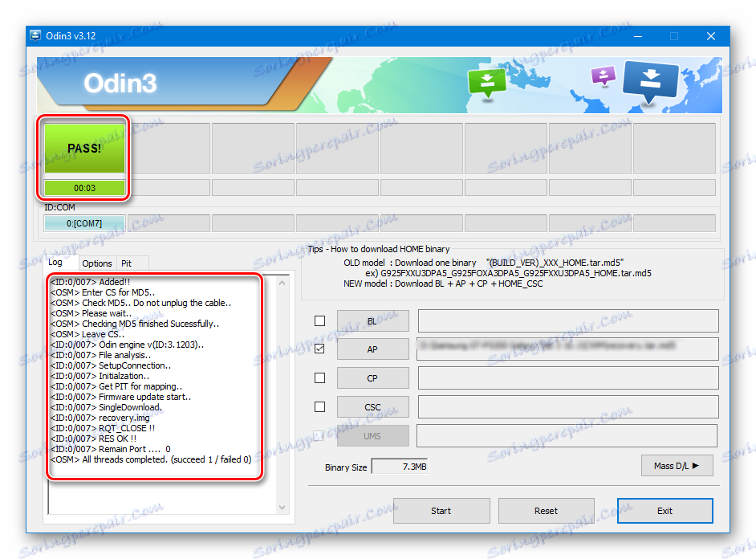Viewport: 756px width, 559px height.
Task: Click the 'Checking MD5 finished Sucessfully..' log line
Action: coord(135,324)
